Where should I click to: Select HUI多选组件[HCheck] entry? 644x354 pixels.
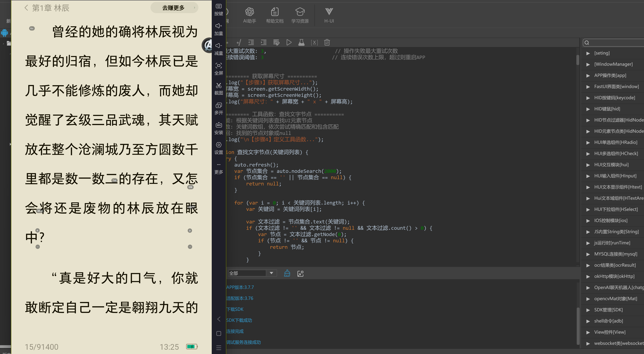tap(616, 153)
